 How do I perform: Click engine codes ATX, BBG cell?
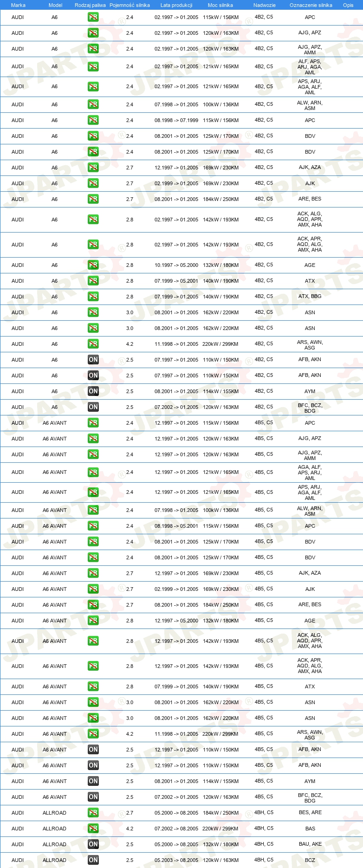coord(310,296)
